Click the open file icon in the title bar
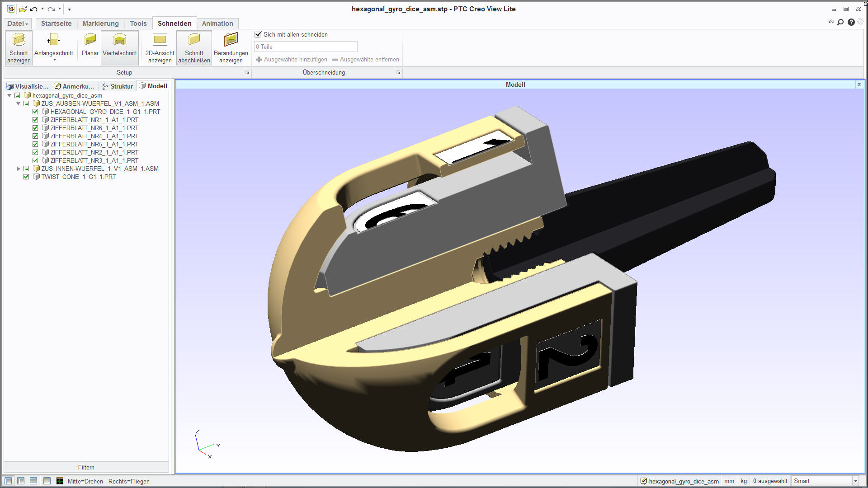868x488 pixels. click(23, 9)
